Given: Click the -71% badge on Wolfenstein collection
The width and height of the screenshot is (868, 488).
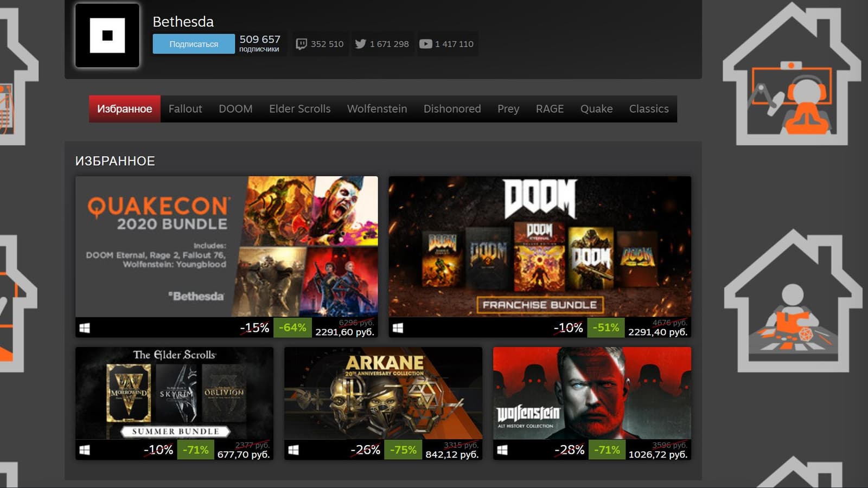Looking at the screenshot, I should pyautogui.click(x=607, y=450).
